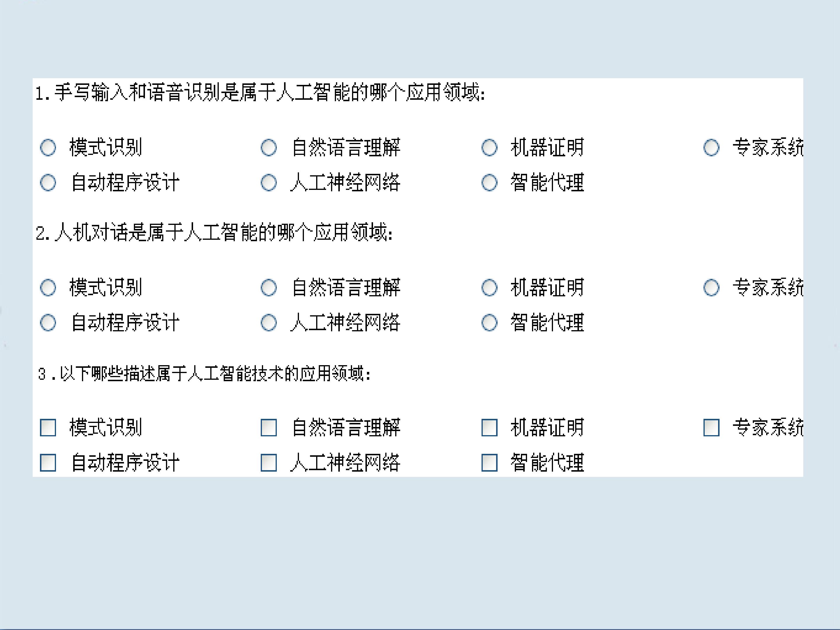Image resolution: width=840 pixels, height=630 pixels.
Task: Select 模式识别 radio for question 2
Action: (x=48, y=288)
